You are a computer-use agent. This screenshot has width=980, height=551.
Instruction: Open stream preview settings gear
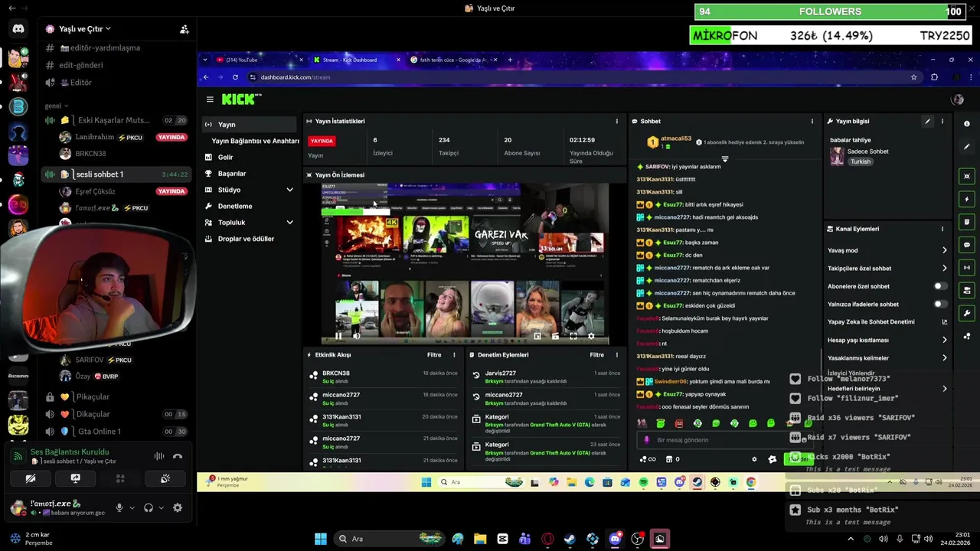click(x=591, y=335)
